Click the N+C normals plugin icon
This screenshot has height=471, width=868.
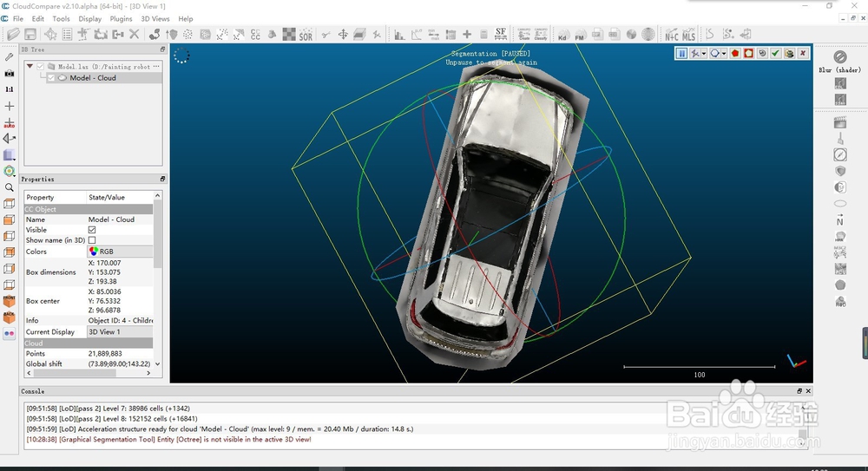[x=672, y=35]
